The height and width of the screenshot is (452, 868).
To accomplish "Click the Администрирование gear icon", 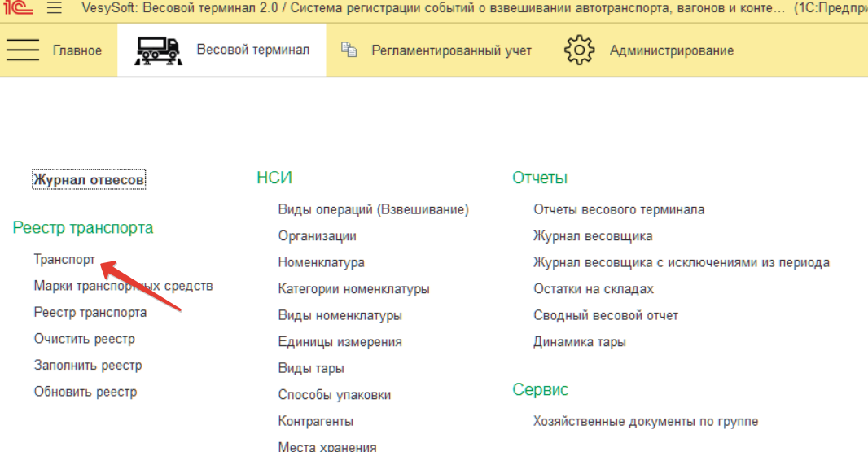I will [x=578, y=50].
